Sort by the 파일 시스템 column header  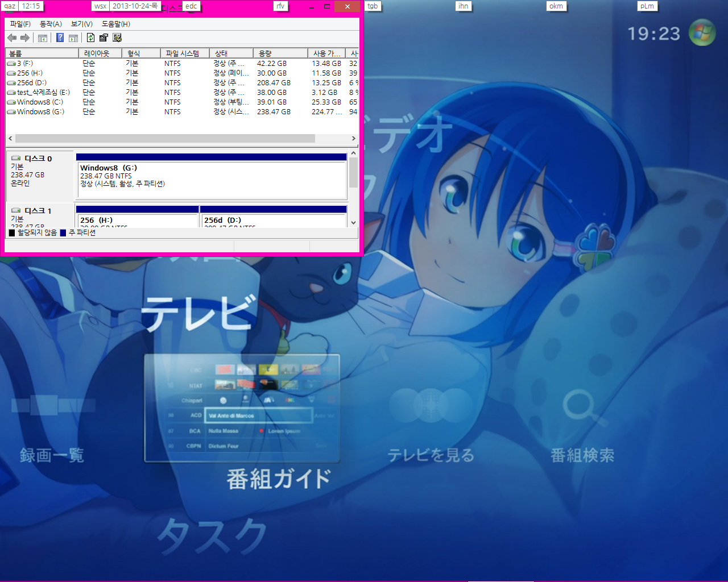[185, 53]
